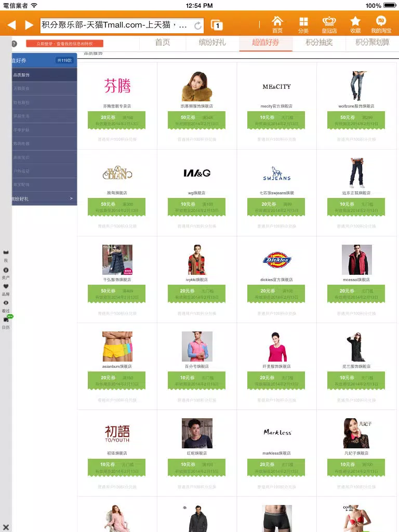The width and height of the screenshot is (399, 532).
Task: Claim 20元券 coupon under 芬腾
Action: [117, 121]
